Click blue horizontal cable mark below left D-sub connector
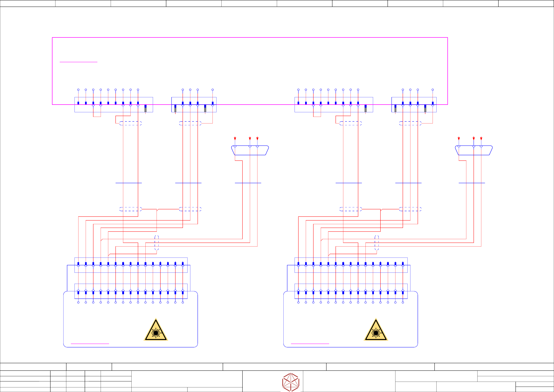The width and height of the screenshot is (554, 392). click(248, 183)
